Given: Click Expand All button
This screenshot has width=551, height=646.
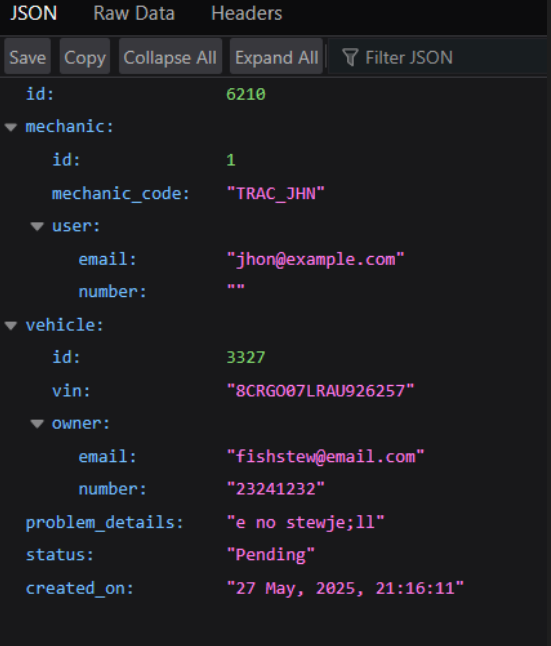Looking at the screenshot, I should point(276,56).
